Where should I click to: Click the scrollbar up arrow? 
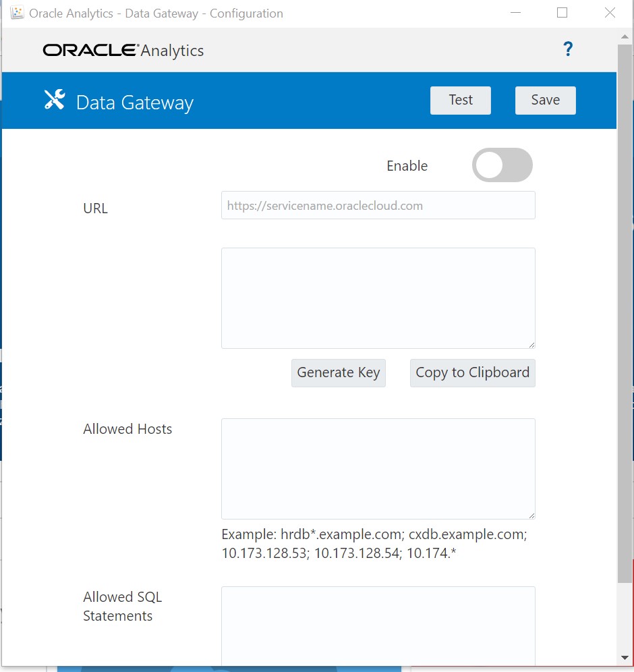pos(625,37)
